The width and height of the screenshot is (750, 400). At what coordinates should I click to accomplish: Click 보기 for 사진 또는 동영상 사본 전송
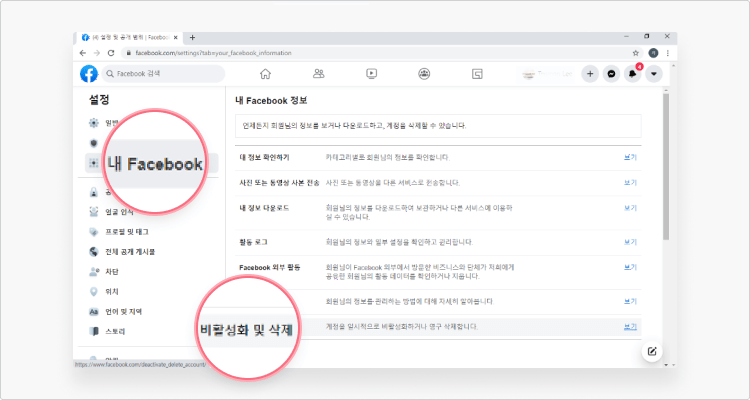[630, 182]
